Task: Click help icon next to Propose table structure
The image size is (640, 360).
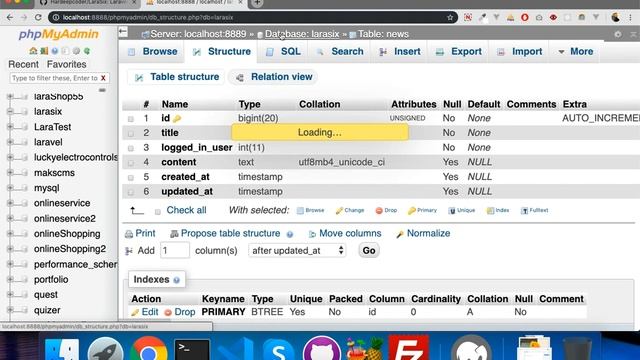Action: point(290,234)
